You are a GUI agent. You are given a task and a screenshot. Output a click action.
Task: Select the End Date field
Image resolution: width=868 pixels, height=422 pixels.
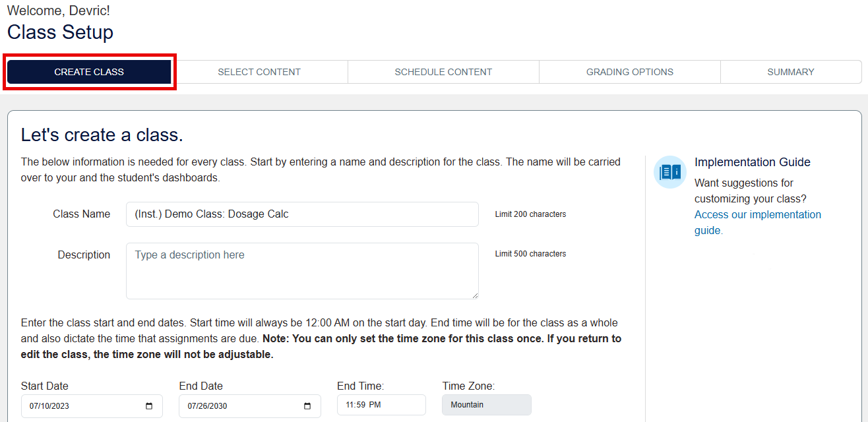pyautogui.click(x=237, y=406)
